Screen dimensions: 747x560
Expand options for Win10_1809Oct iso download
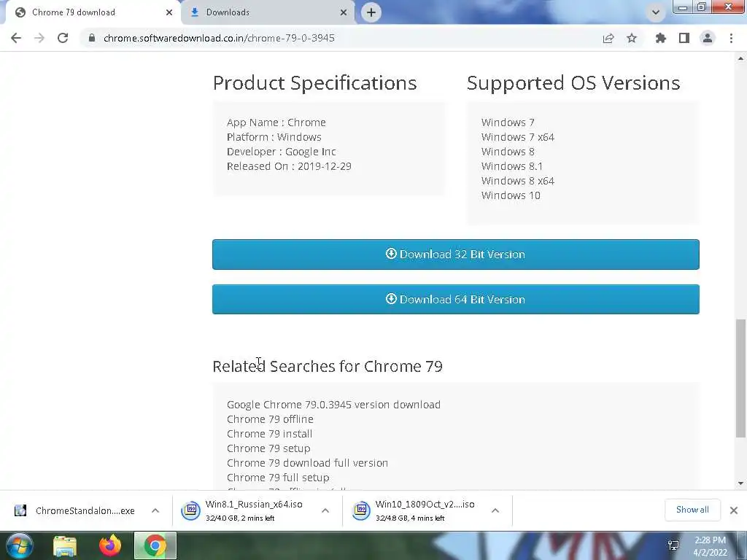[x=495, y=510]
